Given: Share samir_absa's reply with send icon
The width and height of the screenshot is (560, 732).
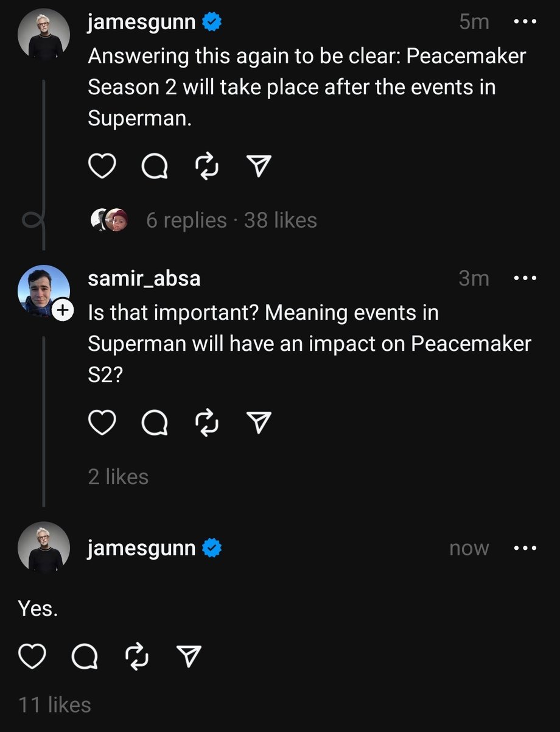Looking at the screenshot, I should pos(259,423).
